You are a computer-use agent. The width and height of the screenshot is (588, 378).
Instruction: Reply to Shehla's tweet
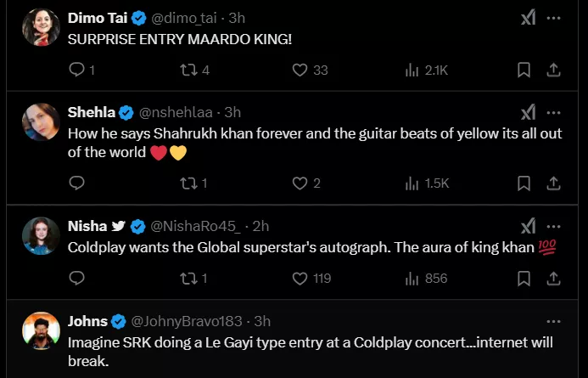[x=76, y=183]
